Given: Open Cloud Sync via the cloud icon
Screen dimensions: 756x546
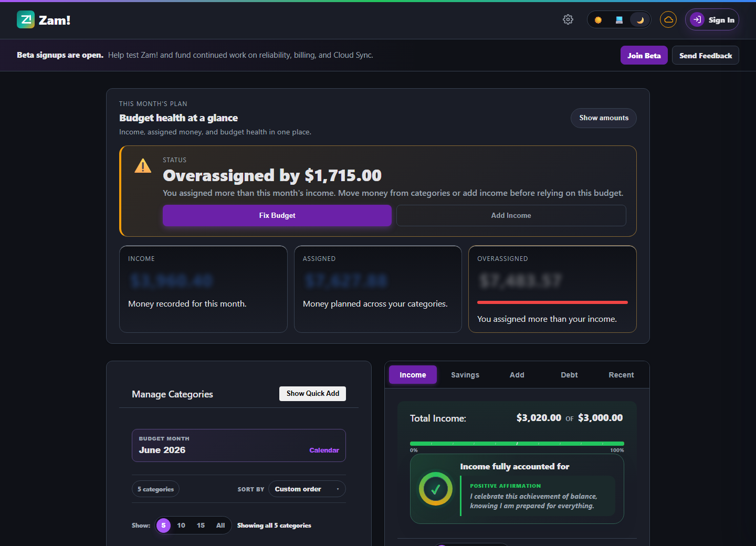Looking at the screenshot, I should pyautogui.click(x=668, y=19).
